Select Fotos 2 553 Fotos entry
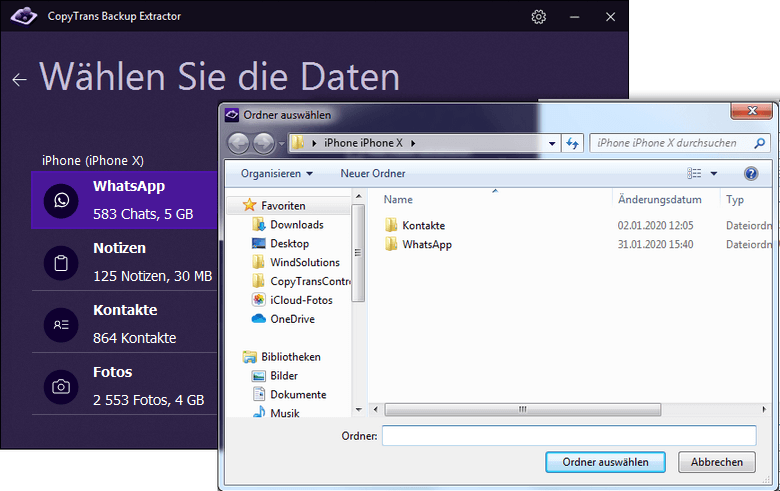The width and height of the screenshot is (780, 491). [124, 386]
